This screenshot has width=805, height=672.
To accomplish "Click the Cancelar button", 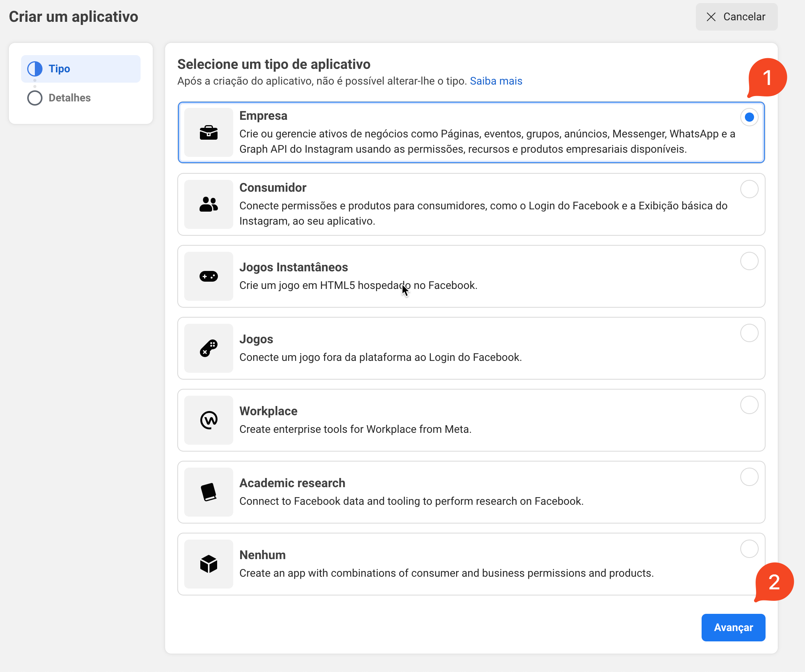I will (736, 17).
